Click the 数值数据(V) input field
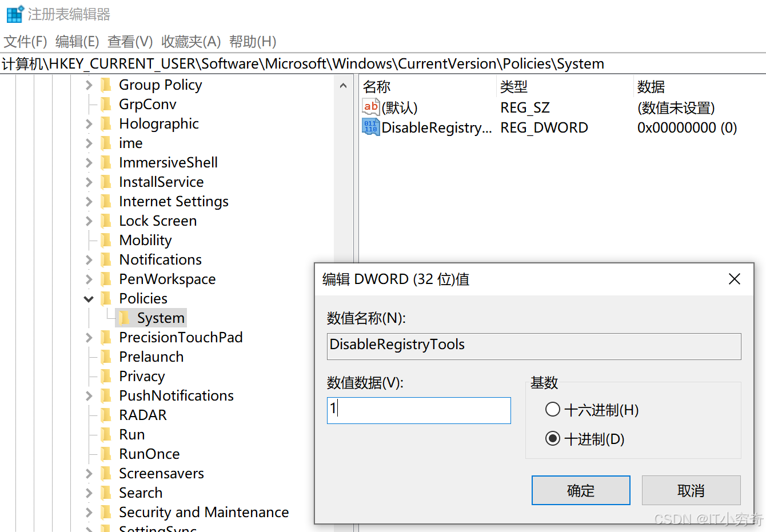Screen dimensions: 766x532 tap(418, 410)
